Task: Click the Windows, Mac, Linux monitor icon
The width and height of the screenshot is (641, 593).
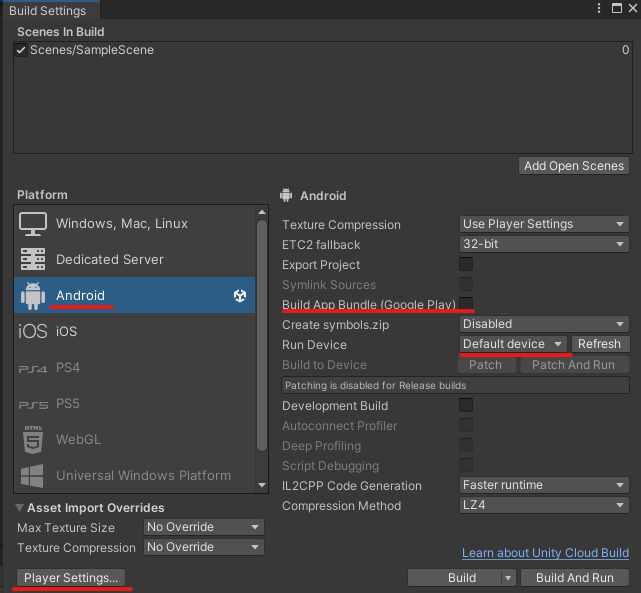Action: coord(33,224)
